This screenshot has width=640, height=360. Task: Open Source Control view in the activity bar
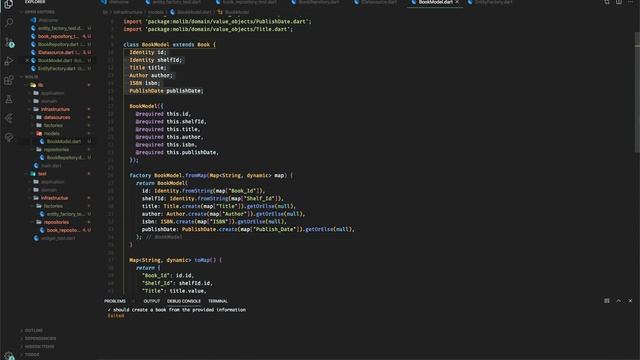[9, 42]
